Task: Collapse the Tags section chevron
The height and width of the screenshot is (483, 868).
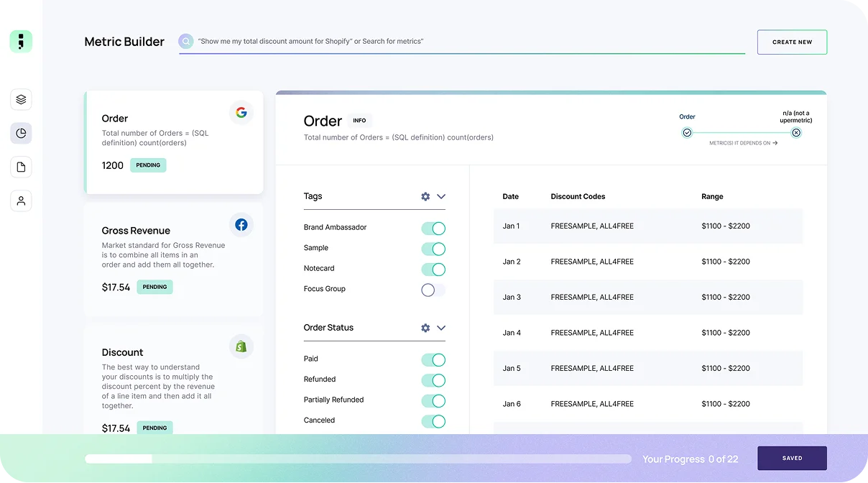Action: coord(441,196)
